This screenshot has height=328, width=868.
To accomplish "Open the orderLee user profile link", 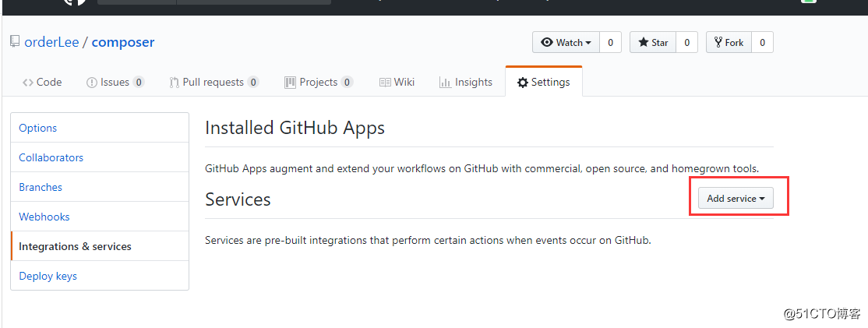I will tap(51, 42).
